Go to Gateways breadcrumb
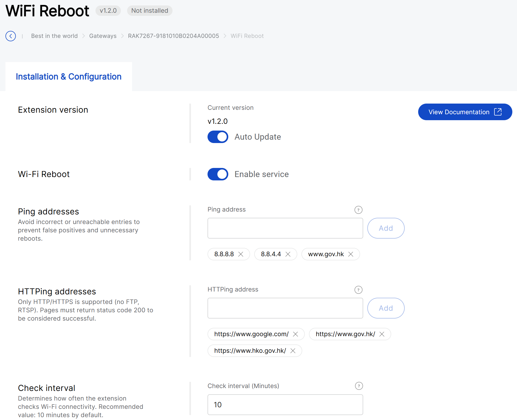Viewport: 517px width, 420px height. 103,36
